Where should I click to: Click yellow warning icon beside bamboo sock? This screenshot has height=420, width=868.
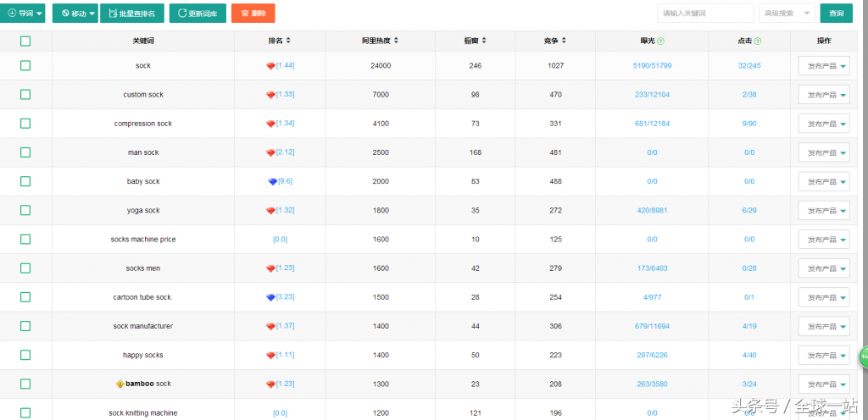click(120, 384)
